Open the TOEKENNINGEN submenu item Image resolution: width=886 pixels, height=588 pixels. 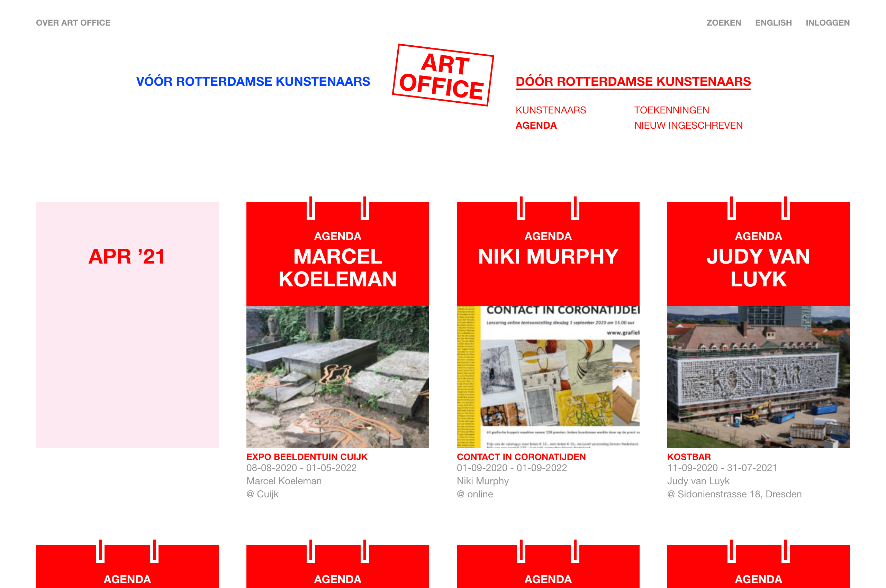(x=671, y=110)
